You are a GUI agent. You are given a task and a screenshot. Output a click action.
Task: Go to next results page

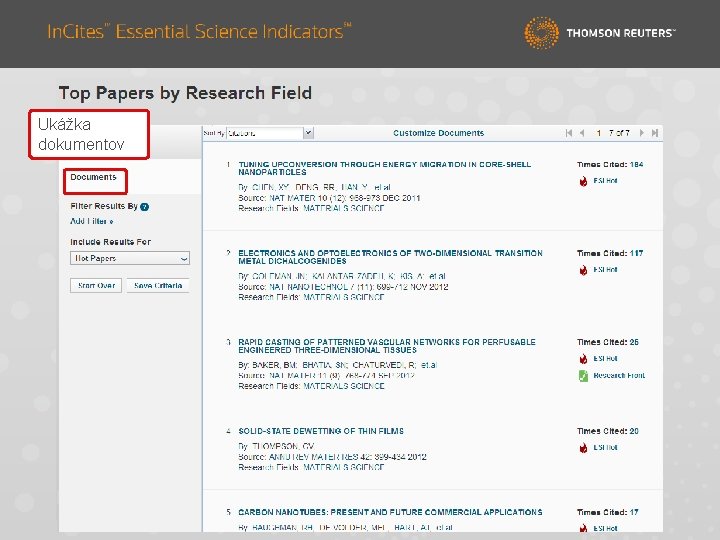[641, 133]
